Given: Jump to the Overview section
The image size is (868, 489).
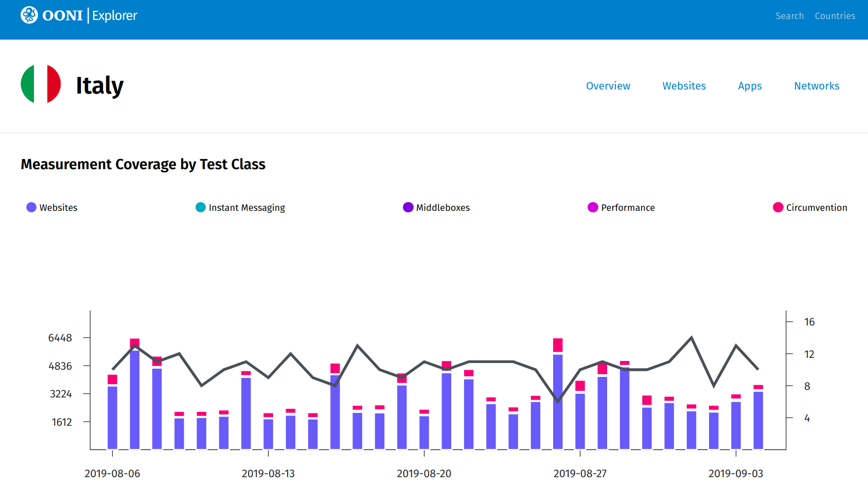Looking at the screenshot, I should [608, 86].
